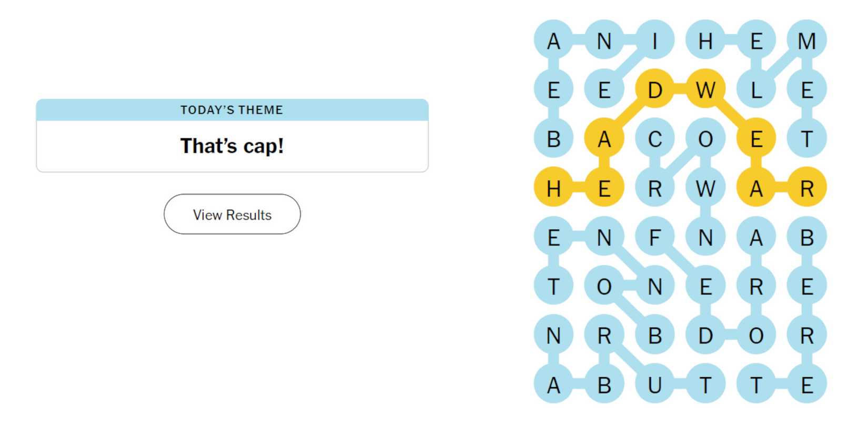This screenshot has height=434, width=868.
Task: Click the highlighted yellow W tile
Action: click(705, 90)
